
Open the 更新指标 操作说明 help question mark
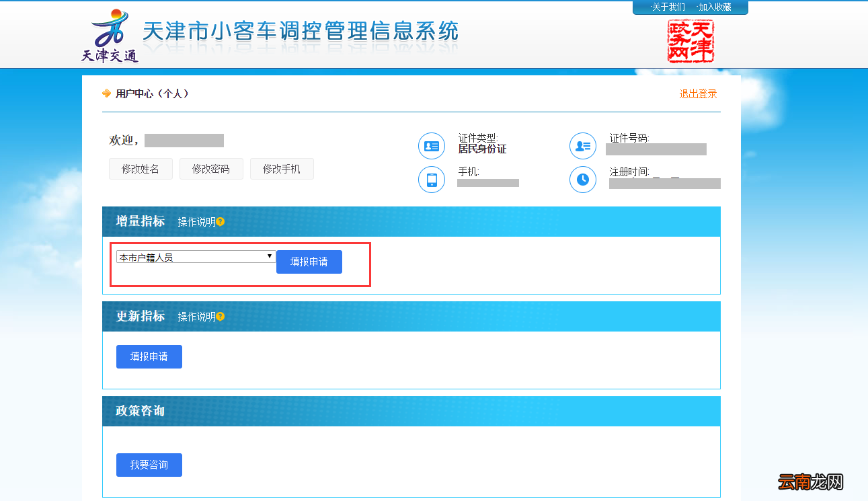(220, 316)
